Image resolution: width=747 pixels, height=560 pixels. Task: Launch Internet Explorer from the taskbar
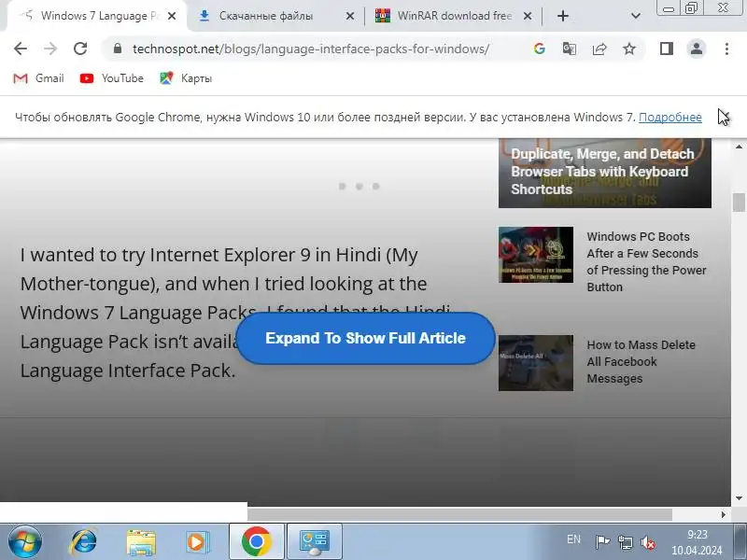click(x=83, y=542)
